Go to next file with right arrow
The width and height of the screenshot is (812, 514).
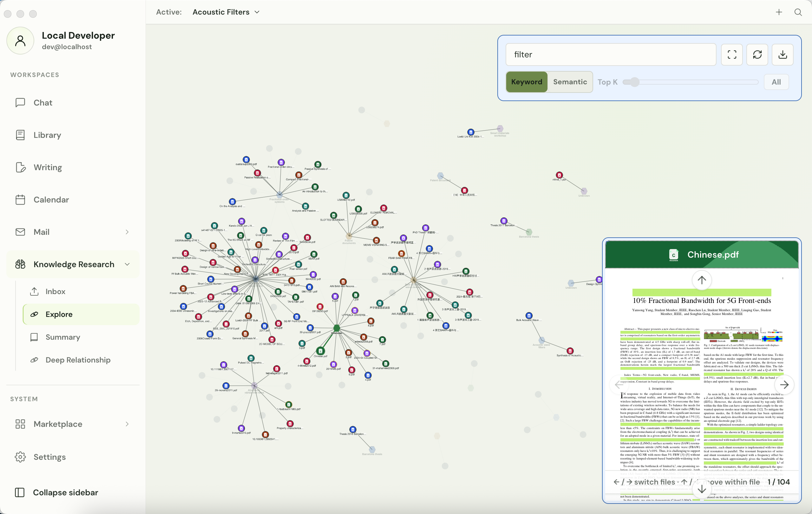click(x=784, y=385)
